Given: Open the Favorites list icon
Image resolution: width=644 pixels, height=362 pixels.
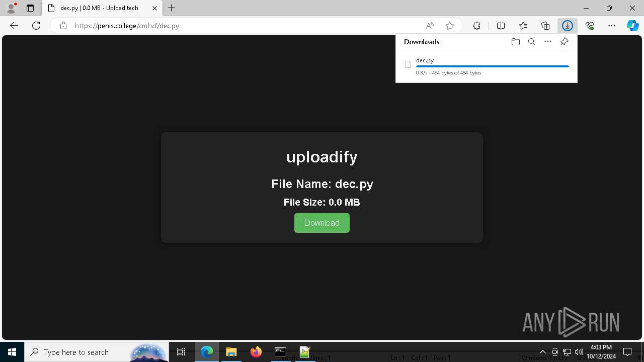Looking at the screenshot, I should point(523,26).
